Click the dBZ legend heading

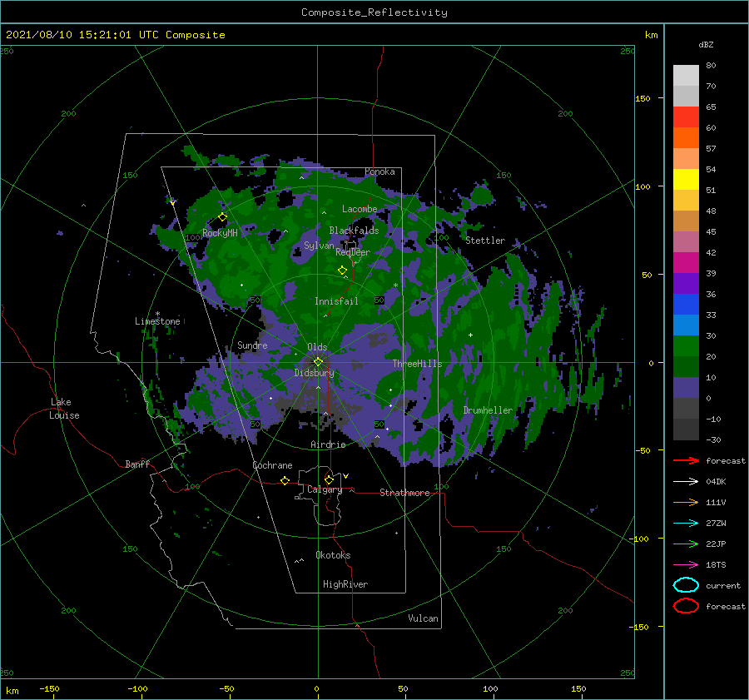click(706, 44)
